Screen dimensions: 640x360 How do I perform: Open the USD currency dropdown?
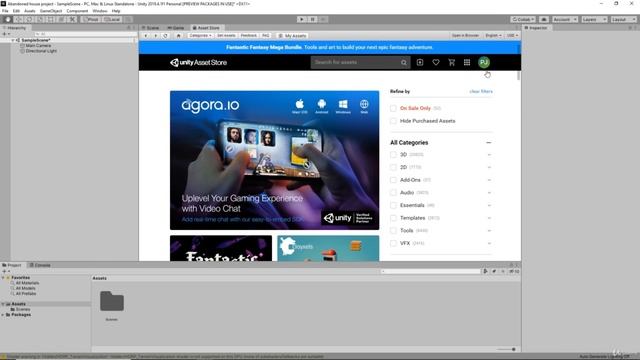pyautogui.click(x=512, y=36)
